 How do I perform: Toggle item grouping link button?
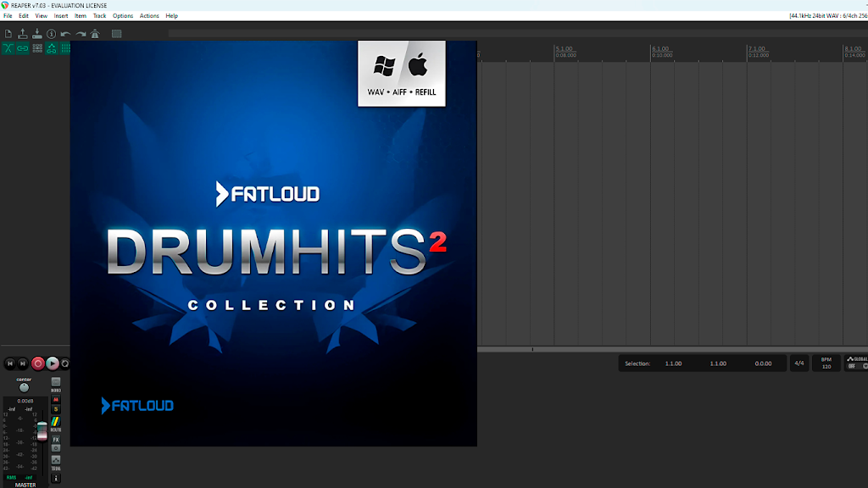tap(23, 48)
